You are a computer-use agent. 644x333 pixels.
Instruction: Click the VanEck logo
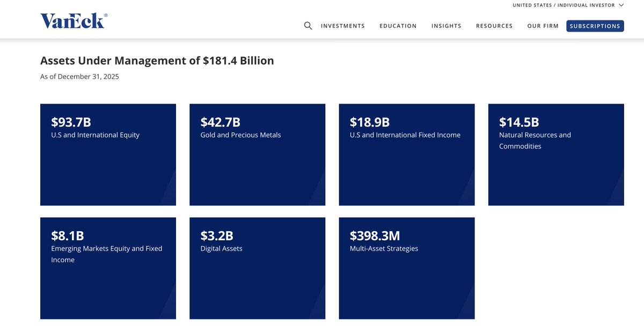pos(74,20)
